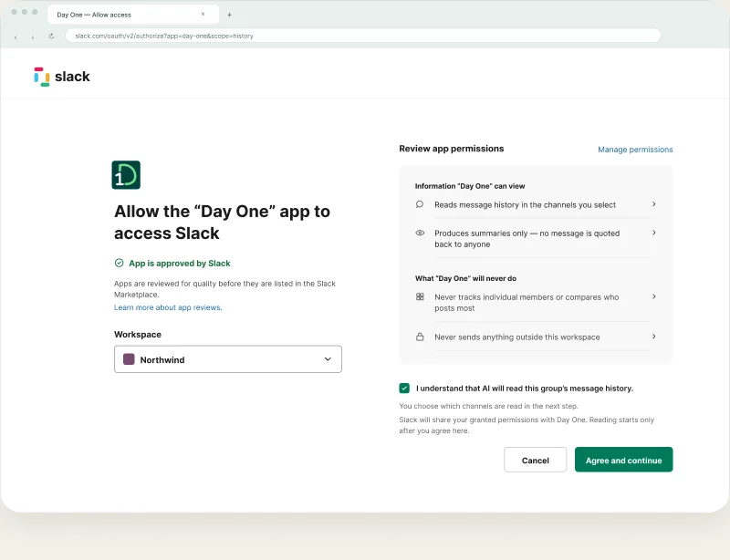Click the 'Workspace' field label

(x=138, y=334)
